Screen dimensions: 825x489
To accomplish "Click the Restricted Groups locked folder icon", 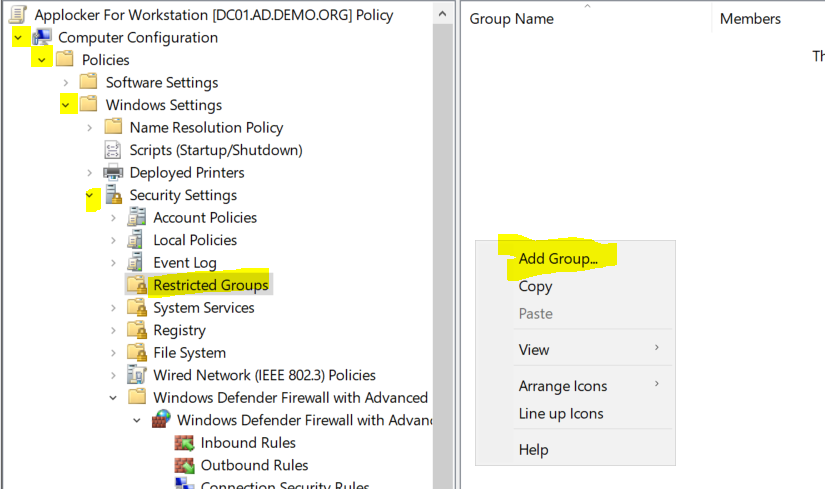I will (x=137, y=285).
